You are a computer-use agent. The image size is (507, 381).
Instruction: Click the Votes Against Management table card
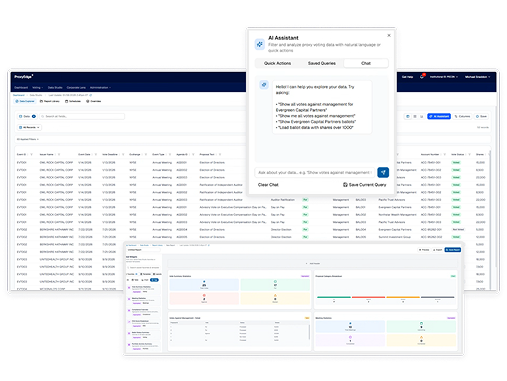[x=239, y=331]
